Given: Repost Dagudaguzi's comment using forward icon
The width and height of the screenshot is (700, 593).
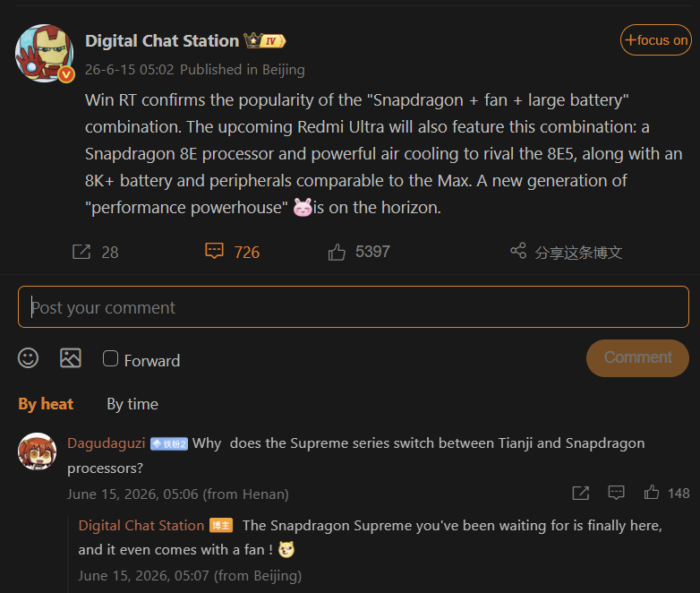Looking at the screenshot, I should pos(581,493).
